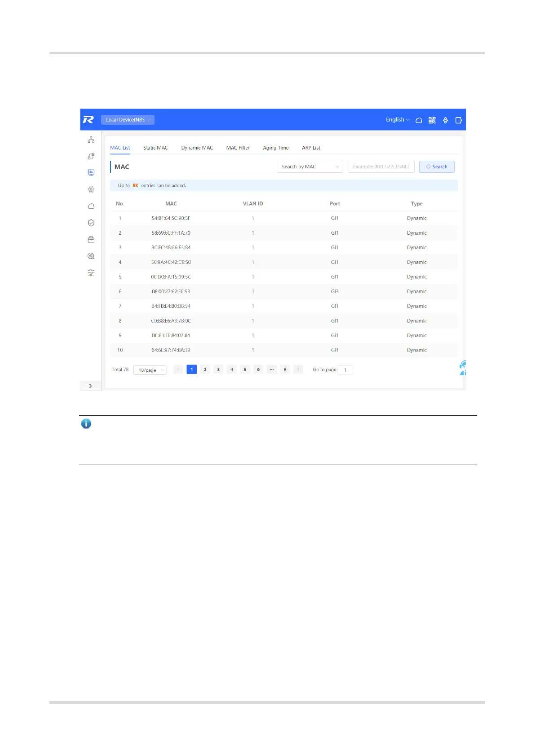
Task: Click the ellipsis more-pages button
Action: pyautogui.click(x=272, y=369)
